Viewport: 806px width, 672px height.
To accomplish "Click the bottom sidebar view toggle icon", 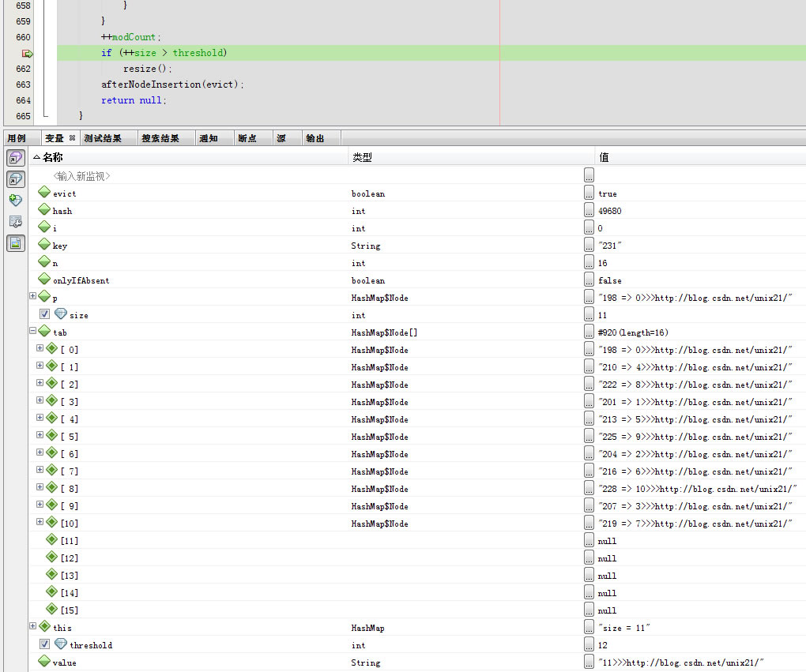I will [x=16, y=243].
